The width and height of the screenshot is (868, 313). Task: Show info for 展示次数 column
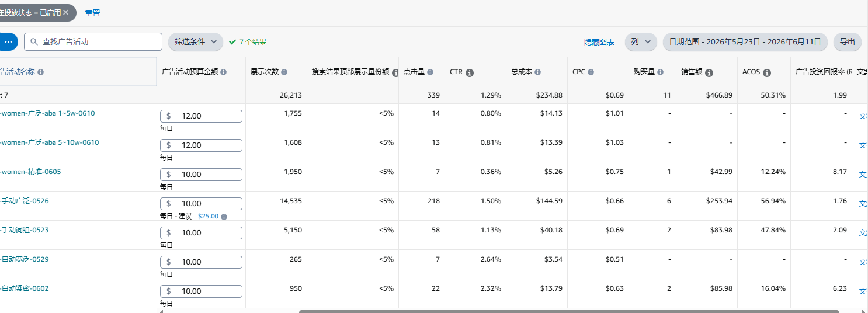point(284,72)
